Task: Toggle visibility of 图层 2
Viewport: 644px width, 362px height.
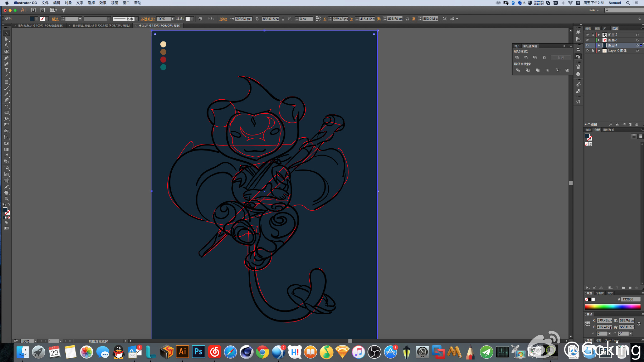Action: pyautogui.click(x=587, y=35)
